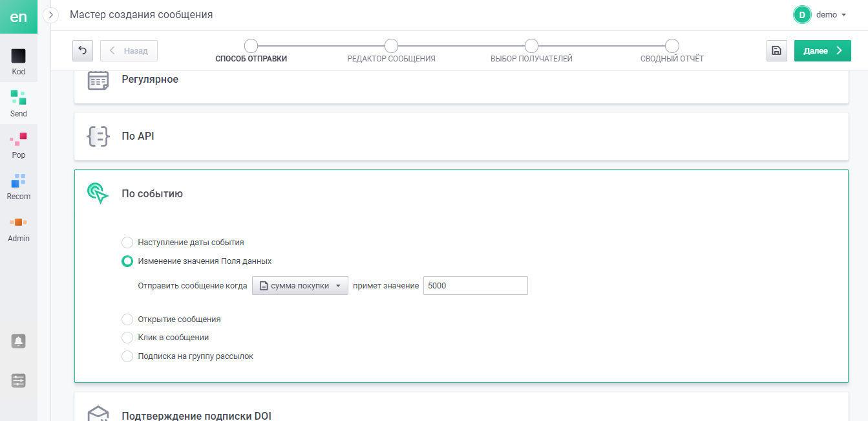868x421 pixels.
Task: Go to step Выбор получателей
Action: [x=531, y=50]
